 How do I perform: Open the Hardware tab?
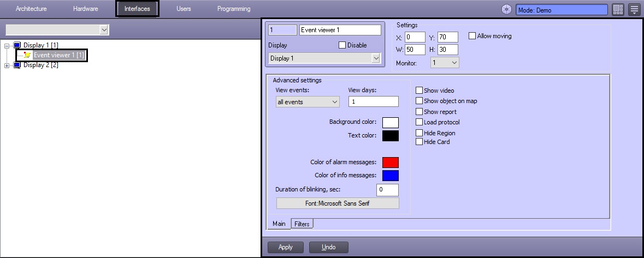85,9
